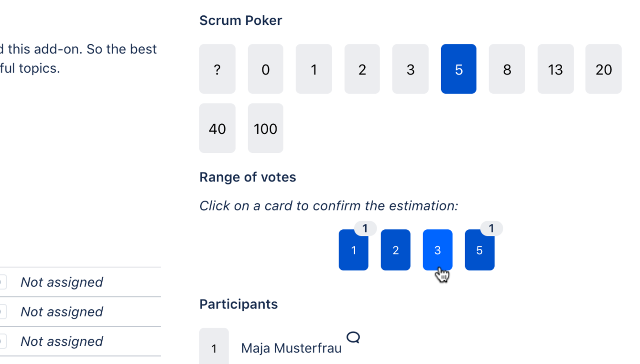Click the last Not assigned row

pos(62,342)
